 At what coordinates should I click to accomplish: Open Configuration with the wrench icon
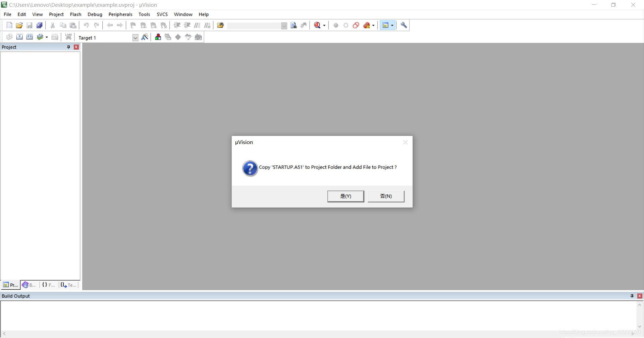[404, 25]
